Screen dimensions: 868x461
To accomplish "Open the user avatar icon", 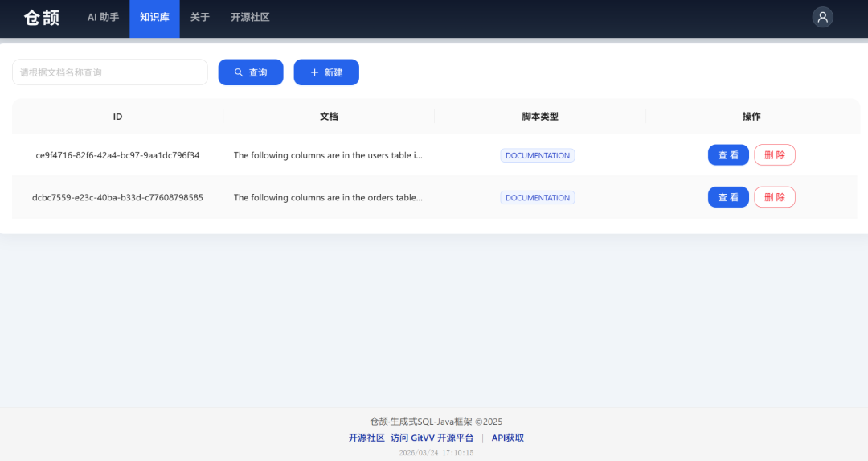I will (x=823, y=17).
